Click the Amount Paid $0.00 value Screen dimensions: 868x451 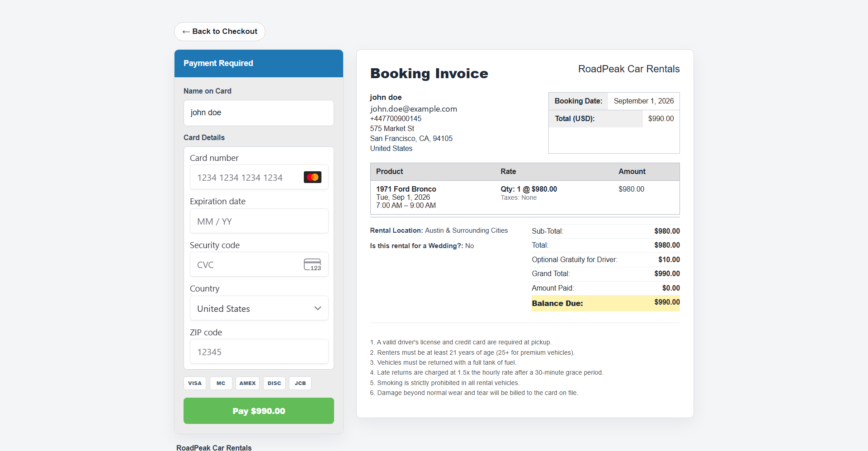tap(671, 288)
